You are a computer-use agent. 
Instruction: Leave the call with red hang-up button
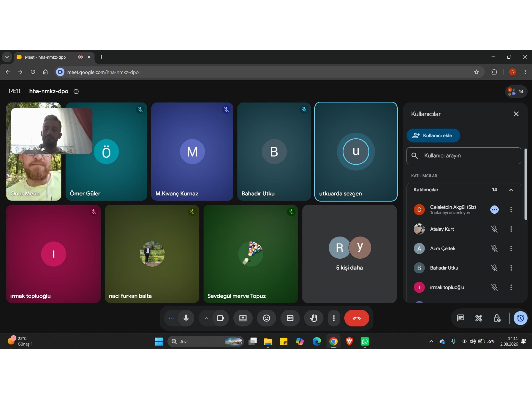click(x=357, y=318)
